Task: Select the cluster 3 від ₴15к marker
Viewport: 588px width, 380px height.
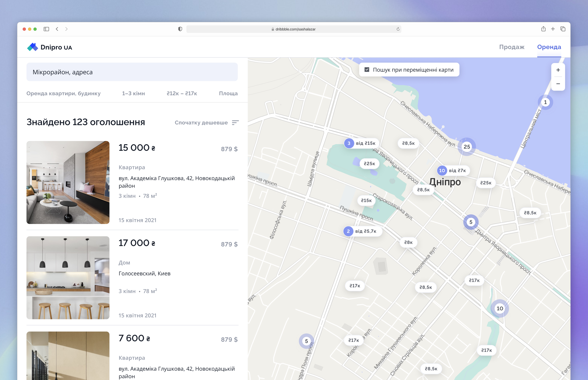Action: [x=361, y=143]
